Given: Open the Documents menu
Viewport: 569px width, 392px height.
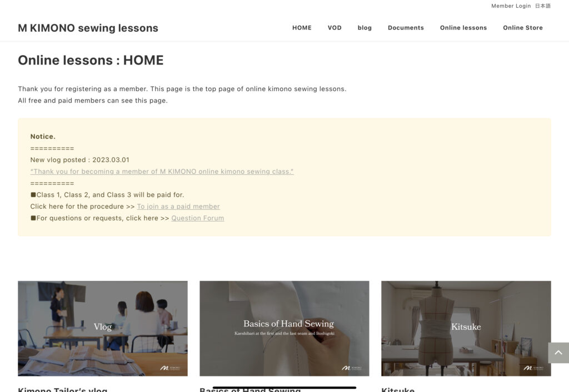Looking at the screenshot, I should pos(406,28).
